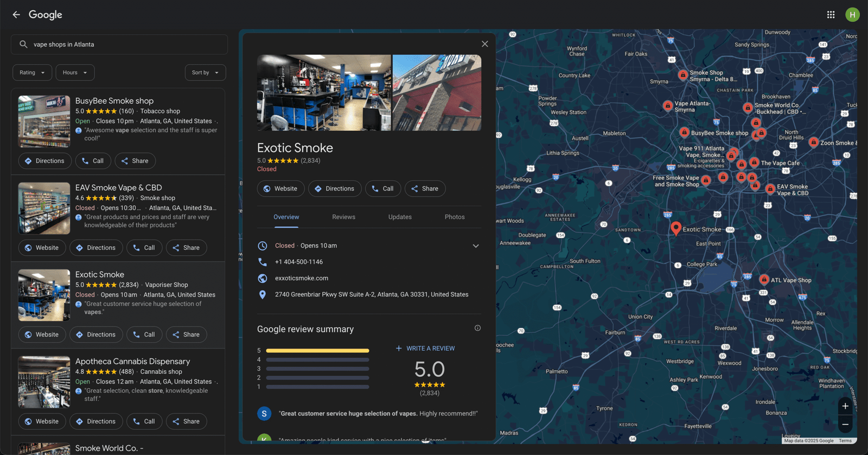
Task: Click the vape shops in Atlanta search field
Action: [119, 45]
